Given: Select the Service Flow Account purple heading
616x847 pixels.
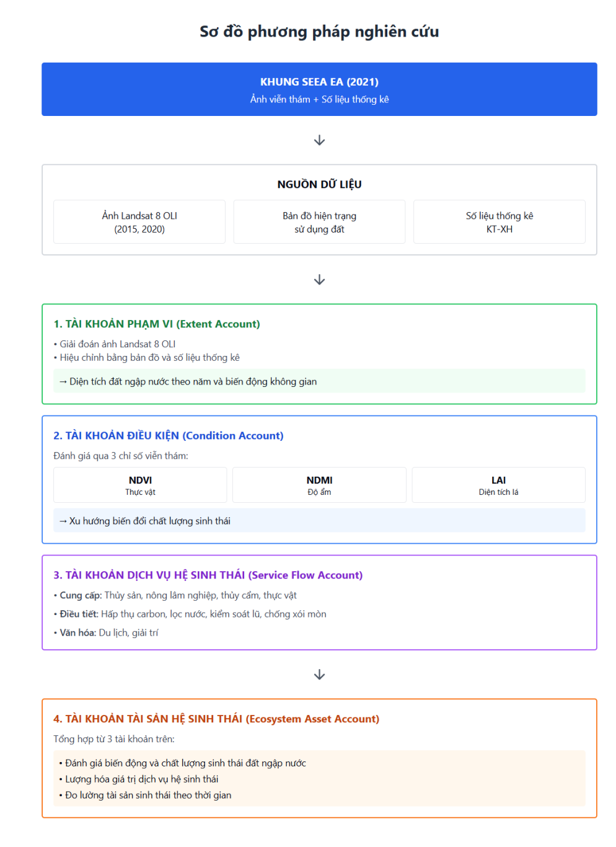Looking at the screenshot, I should [x=208, y=575].
